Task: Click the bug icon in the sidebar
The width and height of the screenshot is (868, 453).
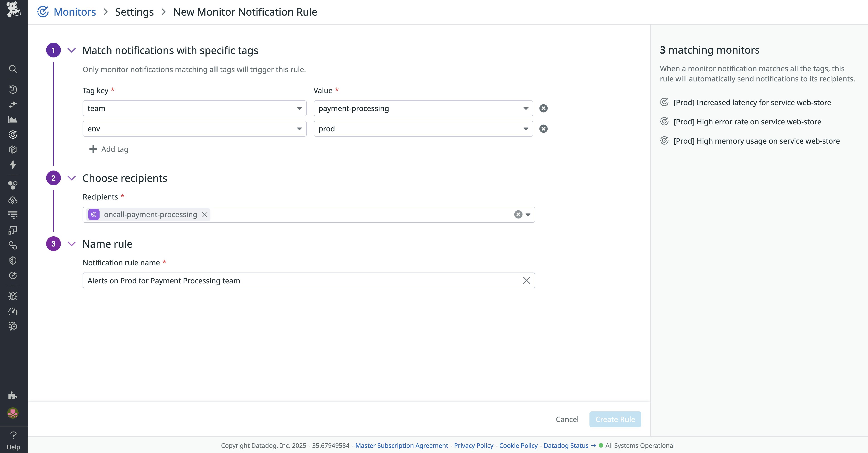Action: tap(13, 296)
